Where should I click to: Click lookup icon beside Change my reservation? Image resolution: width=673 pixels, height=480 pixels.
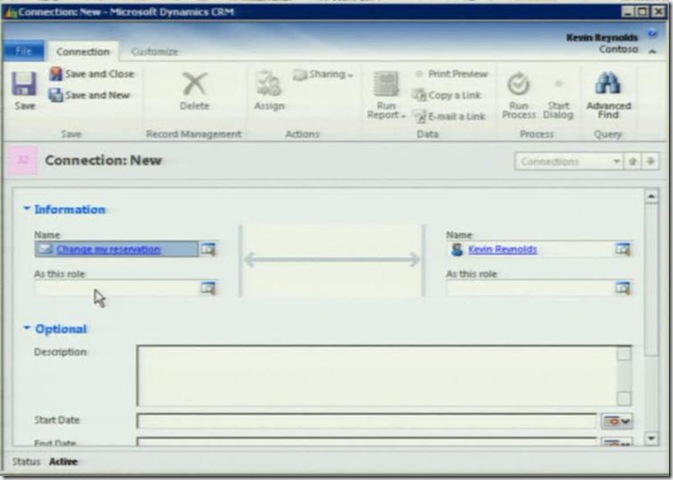tap(209, 249)
